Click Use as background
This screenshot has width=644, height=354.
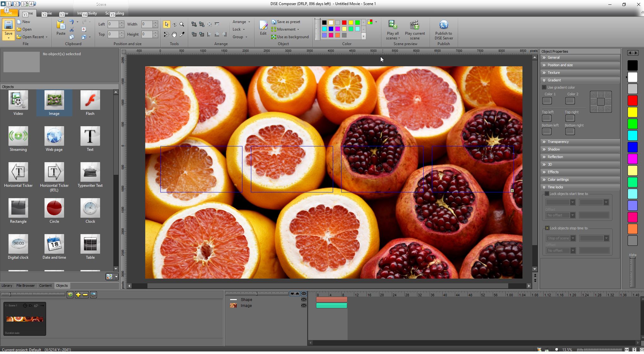pos(292,37)
